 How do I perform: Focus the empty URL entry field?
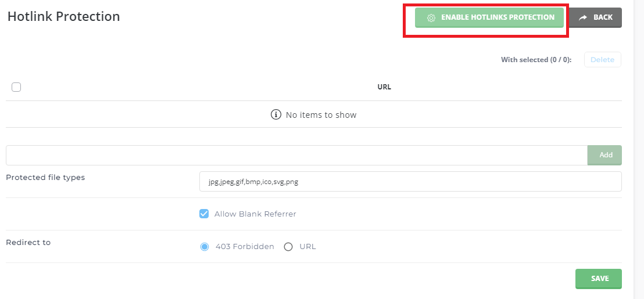click(x=296, y=155)
